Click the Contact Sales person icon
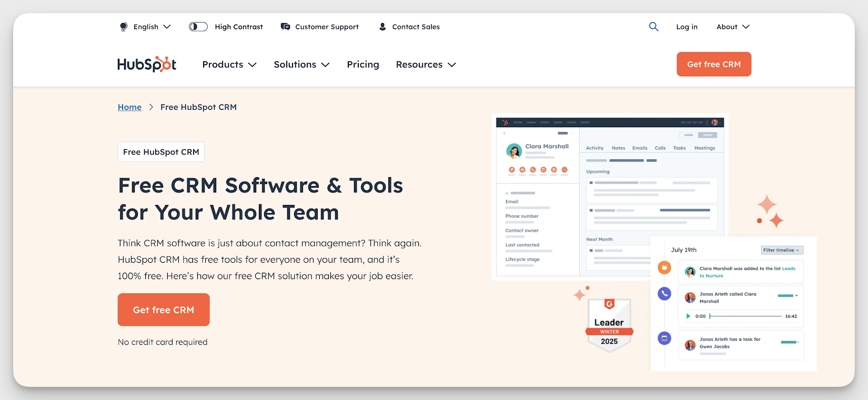 [x=382, y=27]
